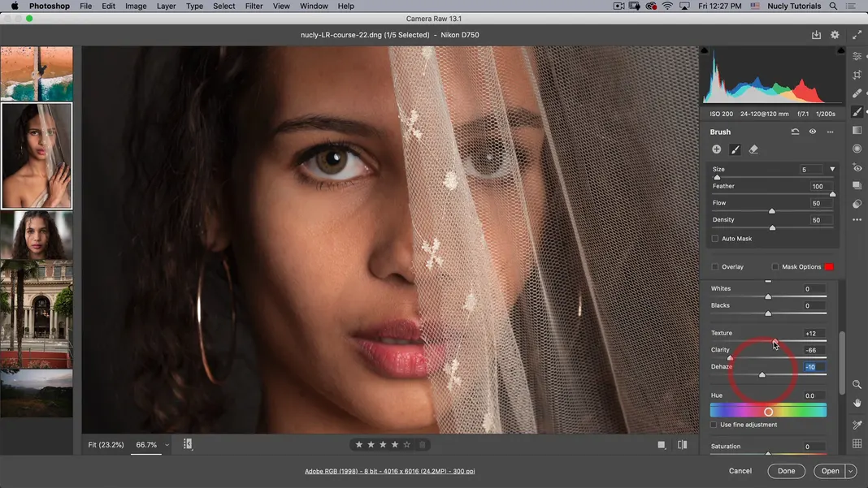Viewport: 868px width, 488px height.
Task: Expand brush Size options triangle
Action: point(832,170)
